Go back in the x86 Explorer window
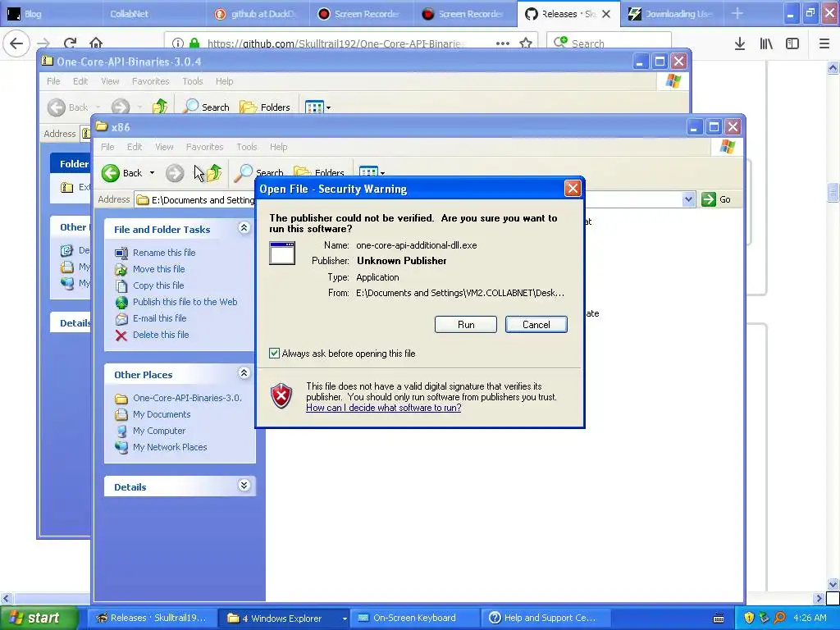 click(x=122, y=173)
